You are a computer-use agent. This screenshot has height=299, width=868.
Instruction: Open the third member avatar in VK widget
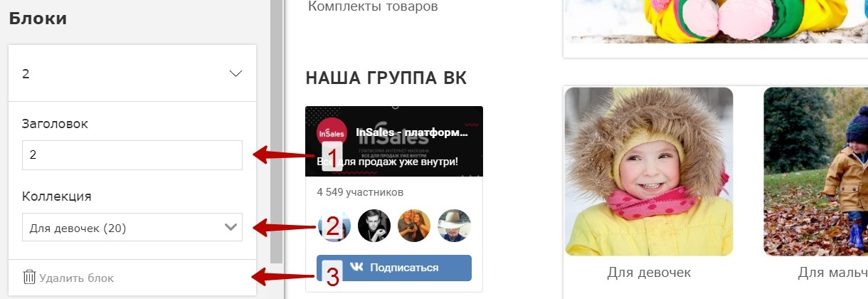[414, 226]
